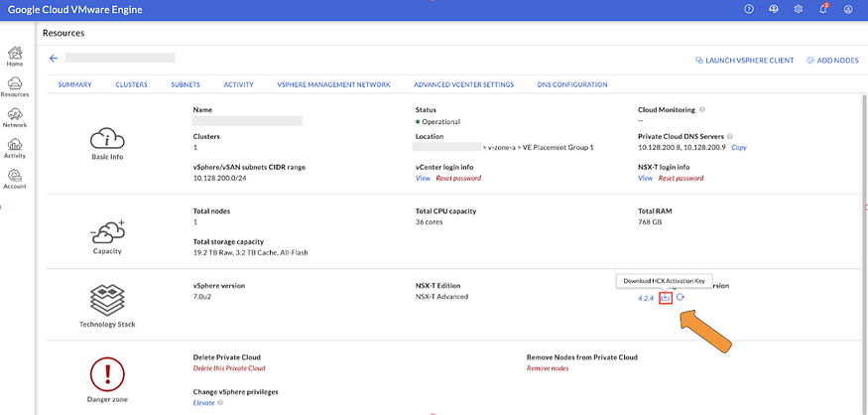Click the Operational status text
Screen dimensions: 868x415
(x=441, y=121)
